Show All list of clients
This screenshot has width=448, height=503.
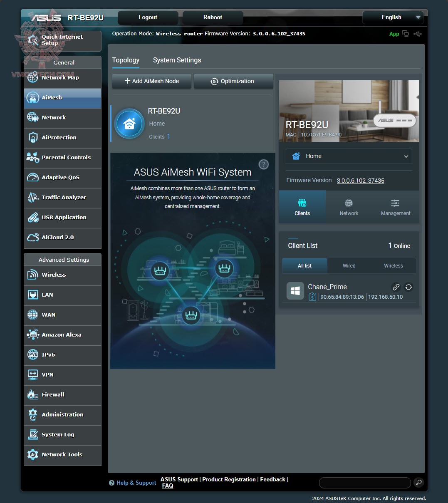(305, 266)
